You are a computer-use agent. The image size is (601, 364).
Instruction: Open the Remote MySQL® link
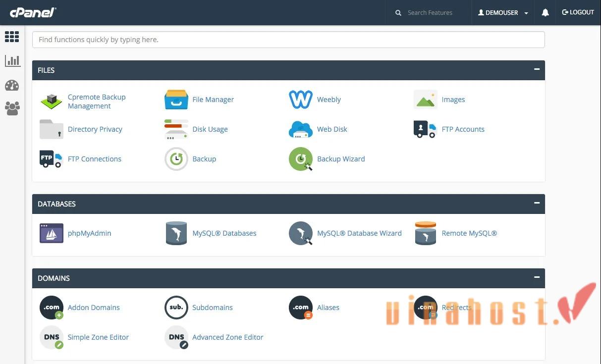coord(469,233)
